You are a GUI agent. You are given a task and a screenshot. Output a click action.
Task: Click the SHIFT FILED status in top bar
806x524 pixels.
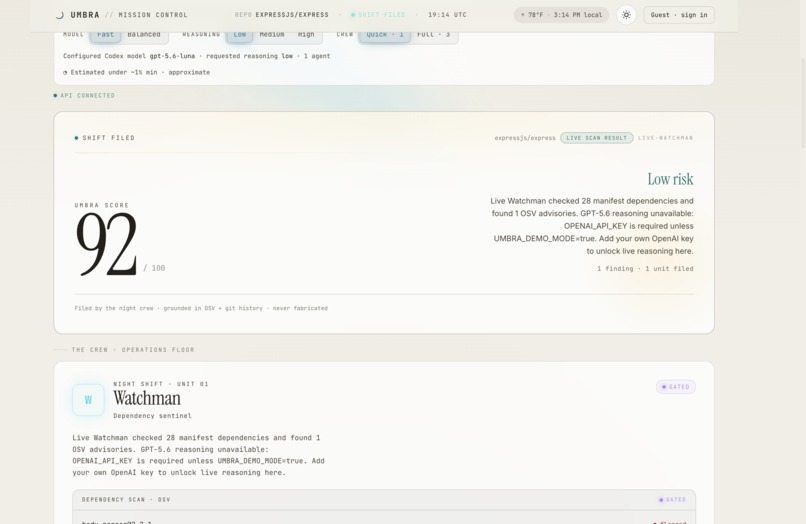tap(378, 15)
